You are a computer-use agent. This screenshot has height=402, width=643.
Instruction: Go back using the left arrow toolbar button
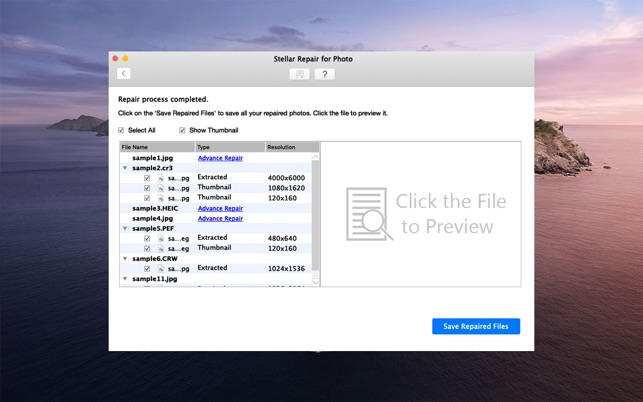click(123, 74)
